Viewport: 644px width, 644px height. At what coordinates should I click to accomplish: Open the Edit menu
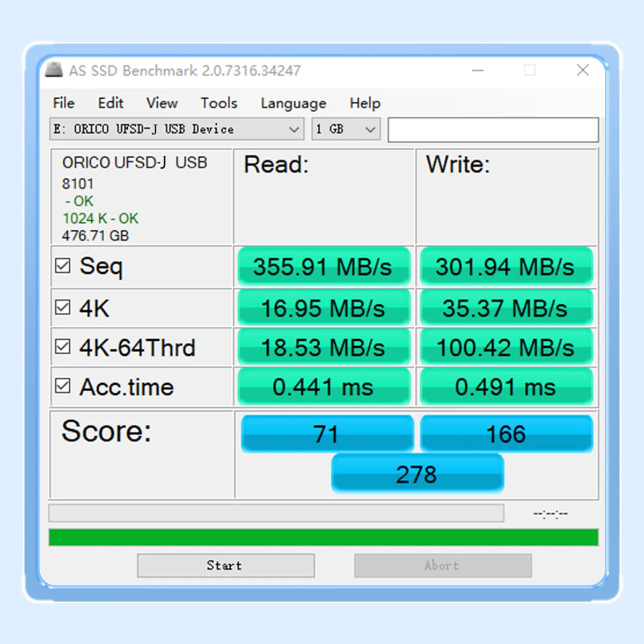(x=111, y=103)
